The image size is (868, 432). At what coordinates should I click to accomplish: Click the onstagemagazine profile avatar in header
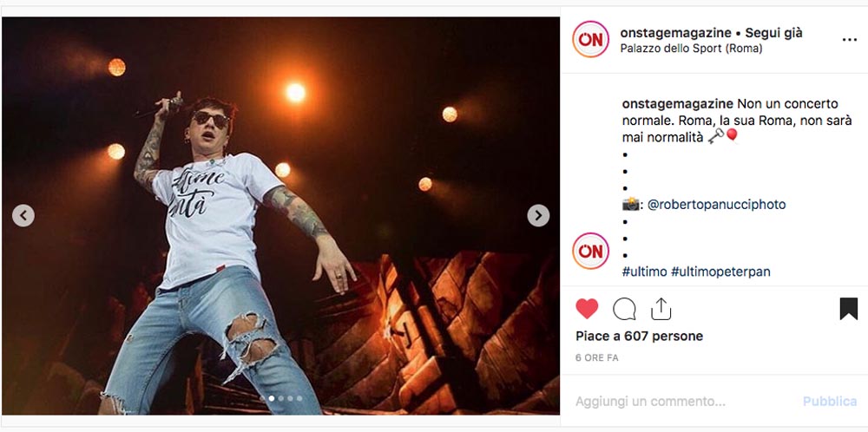[590, 39]
